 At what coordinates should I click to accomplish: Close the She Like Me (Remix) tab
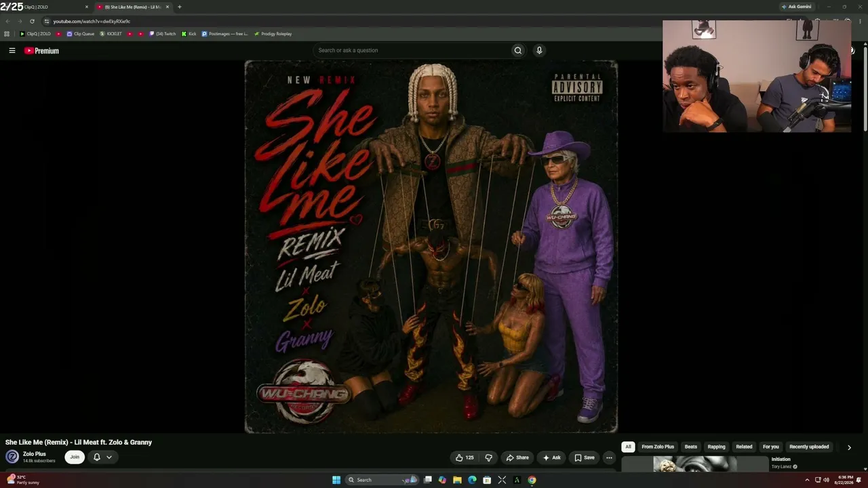pos(167,7)
